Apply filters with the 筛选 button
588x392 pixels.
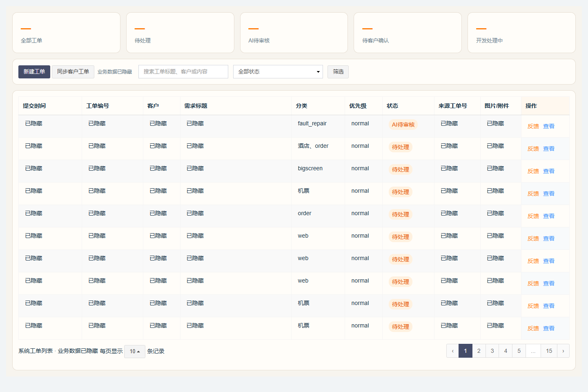(x=338, y=71)
